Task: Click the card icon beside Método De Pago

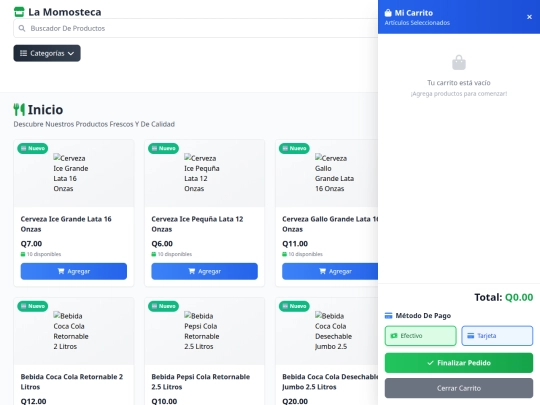Action: 388,315
